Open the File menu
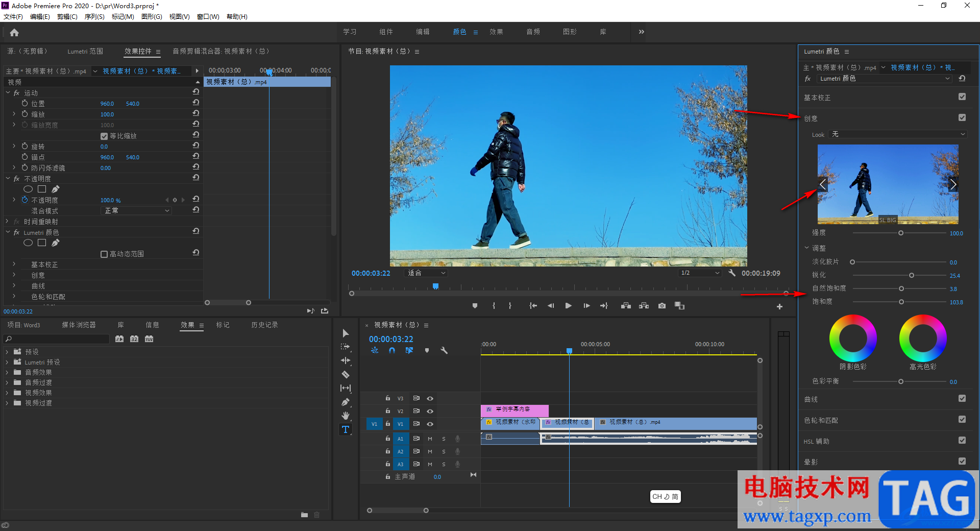 pyautogui.click(x=13, y=17)
